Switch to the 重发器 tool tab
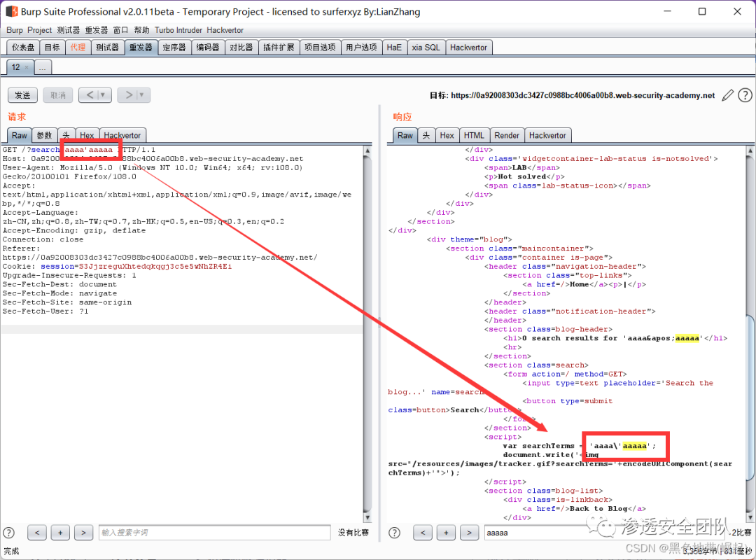This screenshot has height=560, width=756. tap(141, 48)
